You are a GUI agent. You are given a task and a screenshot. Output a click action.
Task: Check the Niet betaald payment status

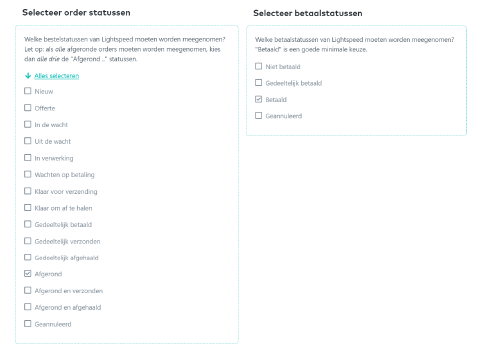click(258, 66)
